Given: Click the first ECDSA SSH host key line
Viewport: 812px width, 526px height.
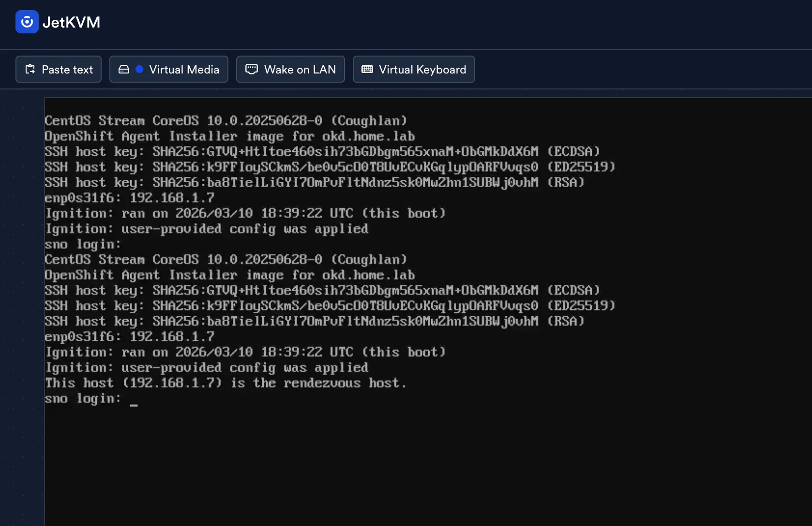Looking at the screenshot, I should click(x=322, y=151).
